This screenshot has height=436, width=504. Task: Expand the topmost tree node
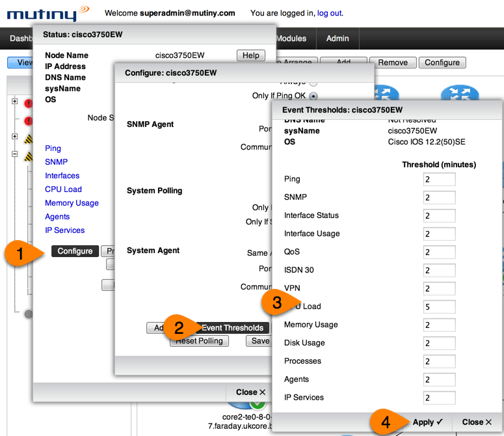click(x=14, y=102)
